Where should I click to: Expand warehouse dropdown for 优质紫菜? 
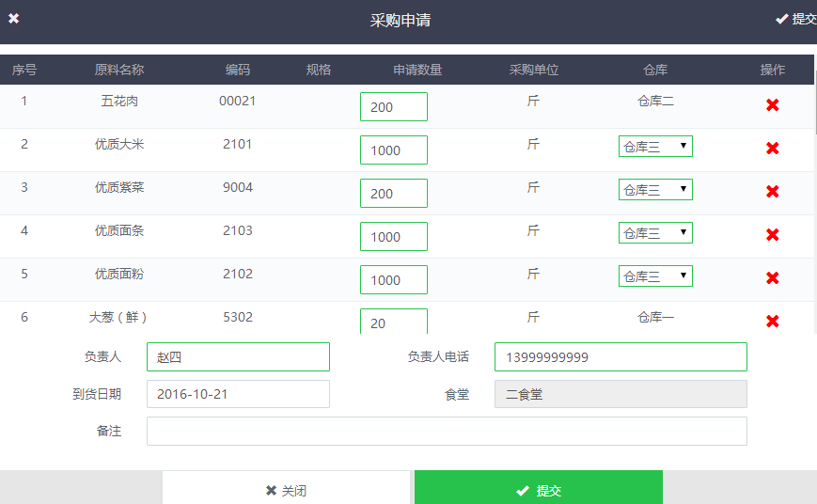(x=655, y=190)
